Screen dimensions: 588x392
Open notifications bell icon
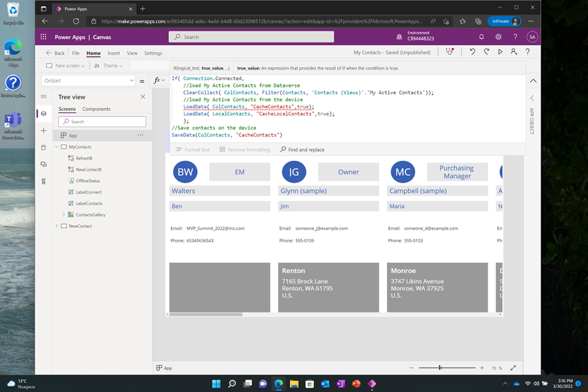[x=481, y=37]
